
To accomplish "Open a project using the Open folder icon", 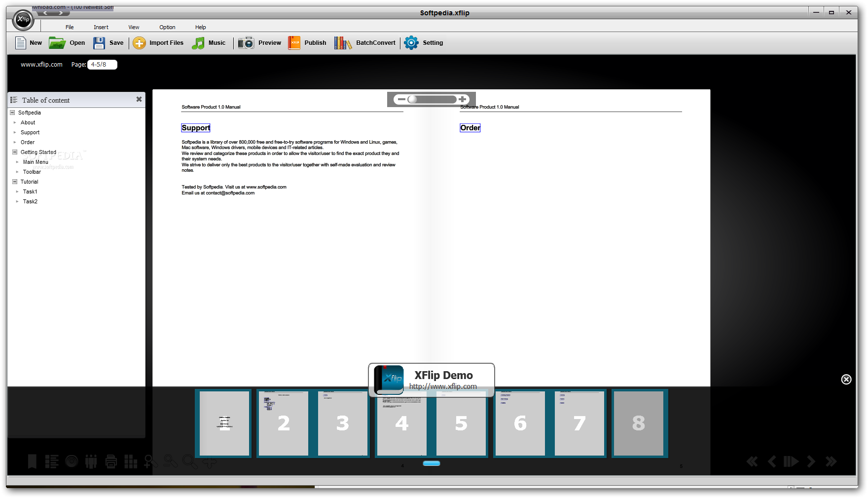I will click(x=57, y=43).
